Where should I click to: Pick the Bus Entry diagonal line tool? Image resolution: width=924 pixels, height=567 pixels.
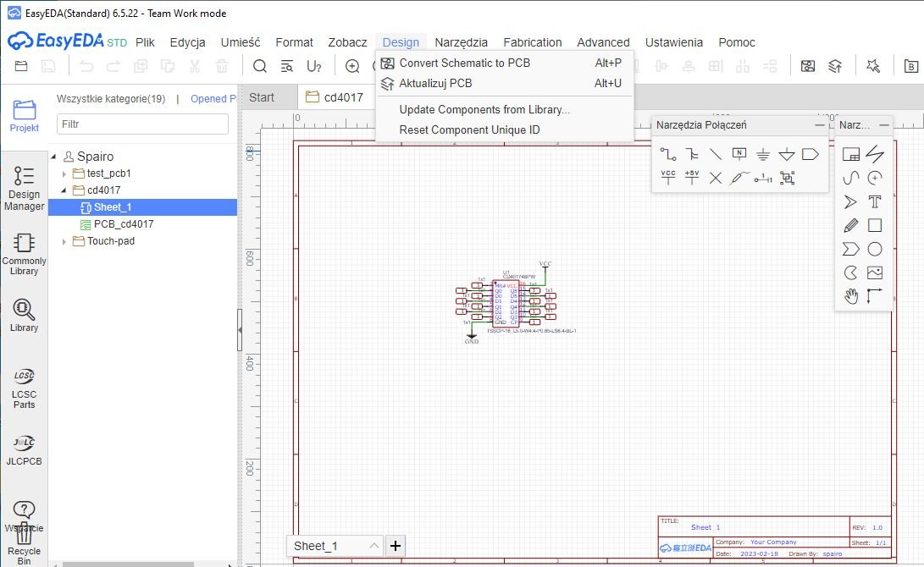click(716, 154)
